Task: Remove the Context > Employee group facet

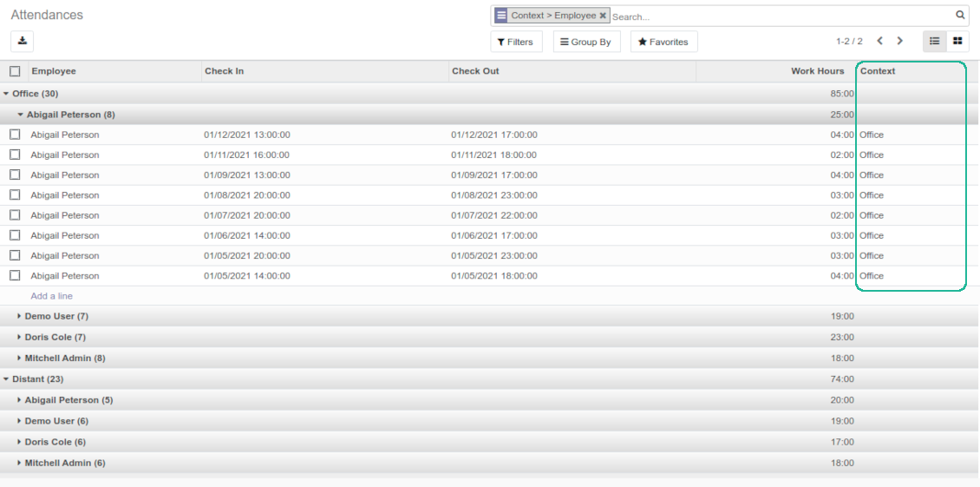Action: coord(603,16)
